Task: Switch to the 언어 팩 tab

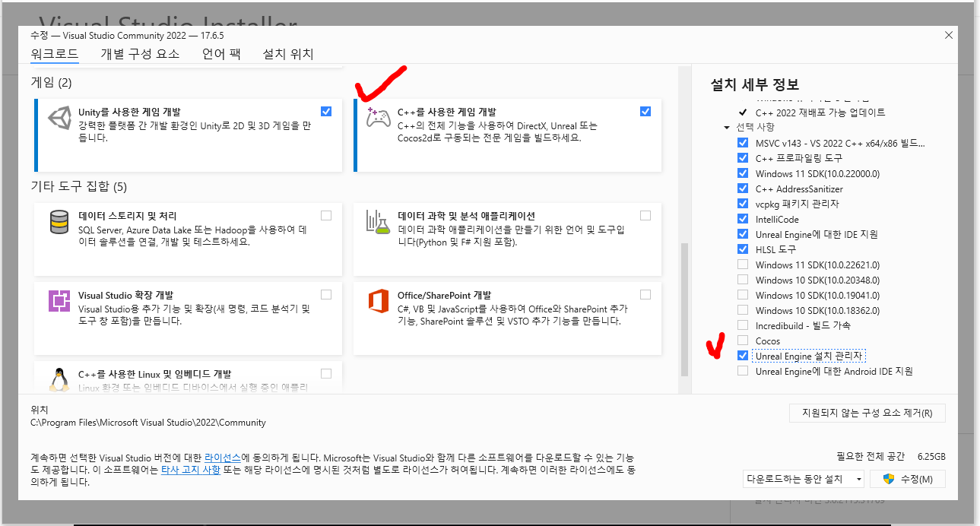Action: [x=221, y=54]
